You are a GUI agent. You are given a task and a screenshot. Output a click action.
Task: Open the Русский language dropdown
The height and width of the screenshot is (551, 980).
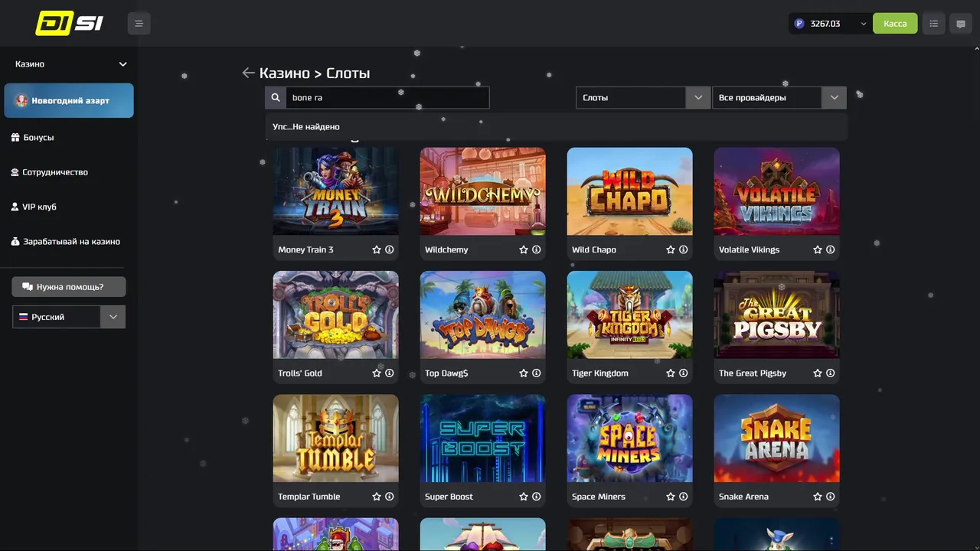(69, 317)
